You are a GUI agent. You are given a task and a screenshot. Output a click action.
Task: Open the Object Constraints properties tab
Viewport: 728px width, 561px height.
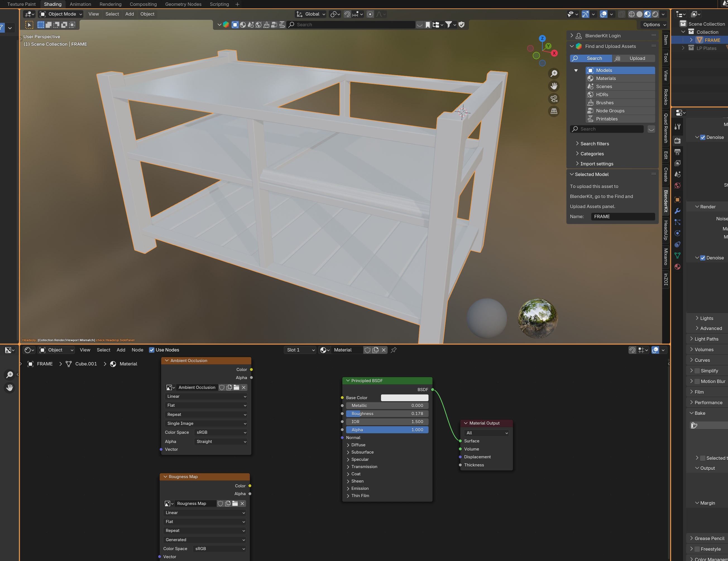coord(677,245)
